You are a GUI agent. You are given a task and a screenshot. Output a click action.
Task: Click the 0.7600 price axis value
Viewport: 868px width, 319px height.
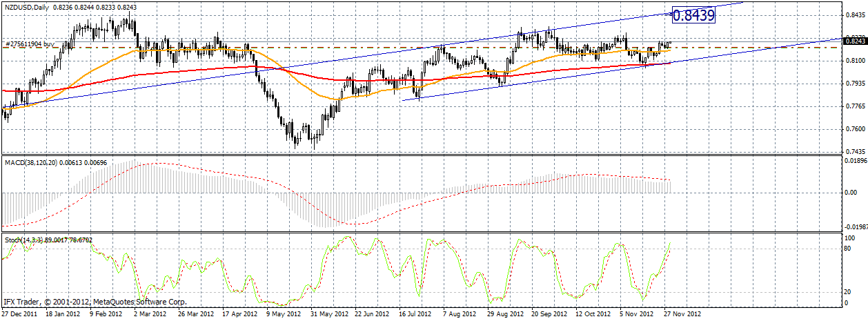coord(855,129)
